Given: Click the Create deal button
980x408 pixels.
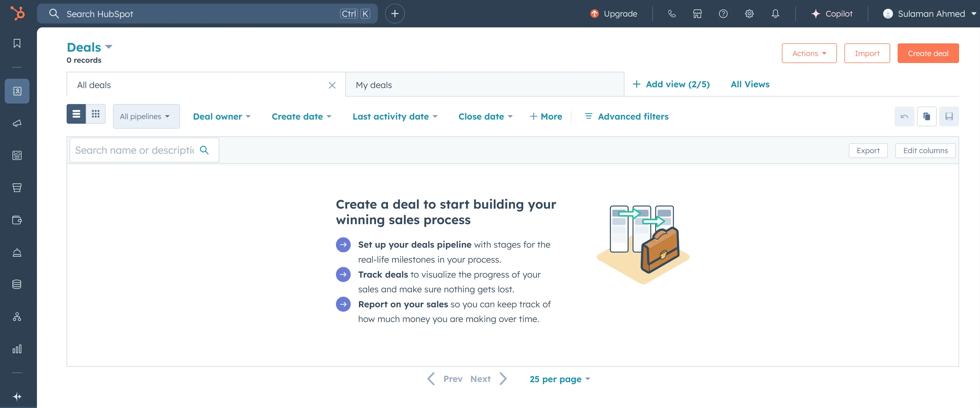Looking at the screenshot, I should (928, 53).
